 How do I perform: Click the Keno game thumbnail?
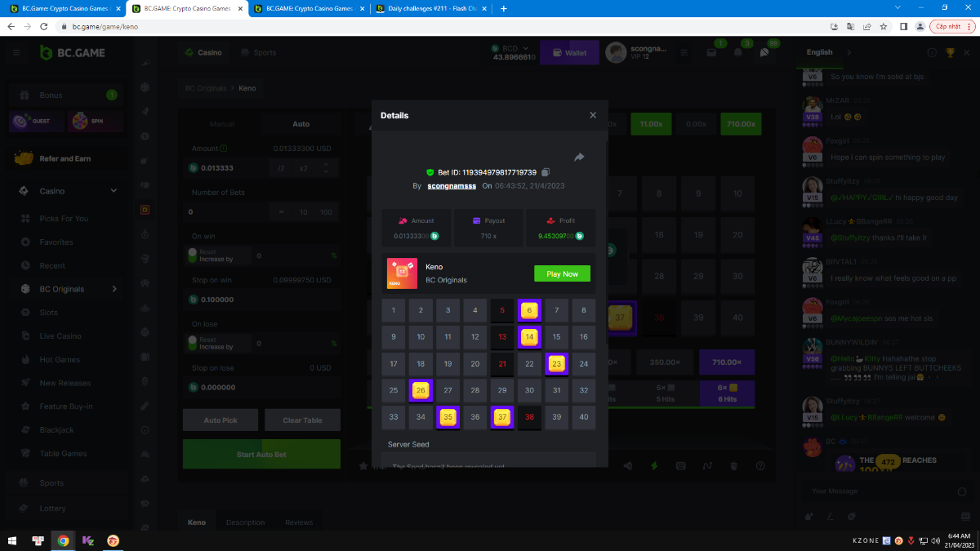point(402,274)
